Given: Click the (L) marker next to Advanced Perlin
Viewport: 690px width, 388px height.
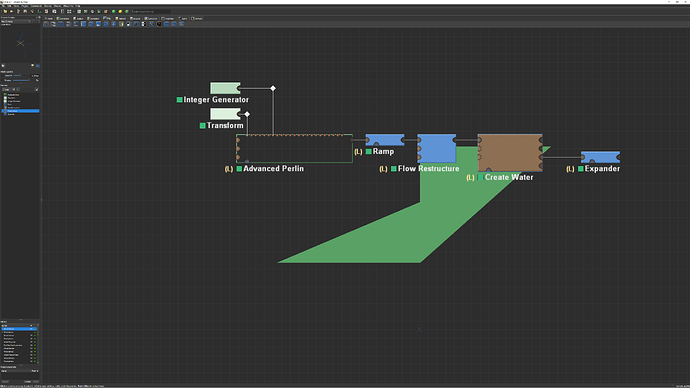Looking at the screenshot, I should [x=229, y=169].
